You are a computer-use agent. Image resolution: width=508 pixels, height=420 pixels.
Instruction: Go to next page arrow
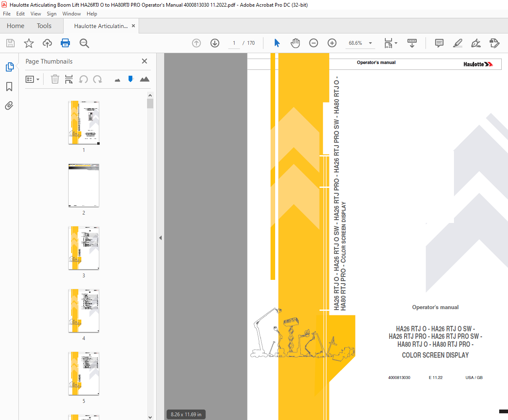tap(215, 43)
